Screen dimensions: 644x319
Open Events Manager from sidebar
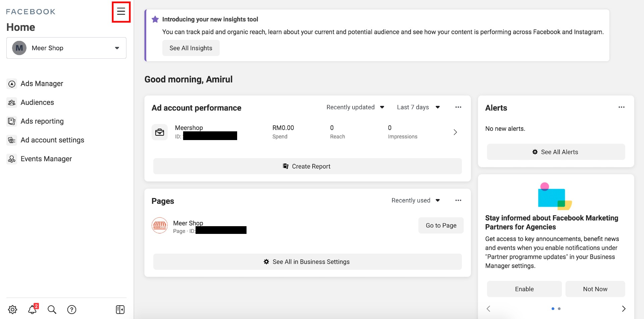tap(46, 159)
